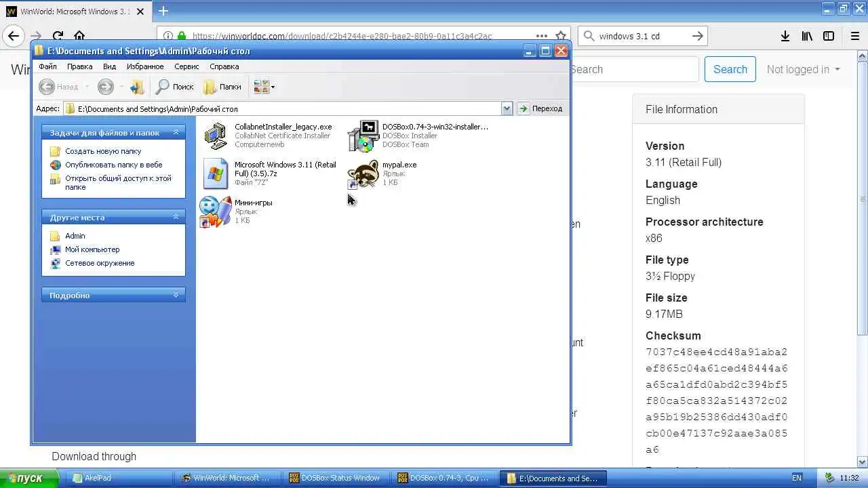Switch to AkelPad in the taskbar
Screen dimensions: 868x488
point(119,478)
